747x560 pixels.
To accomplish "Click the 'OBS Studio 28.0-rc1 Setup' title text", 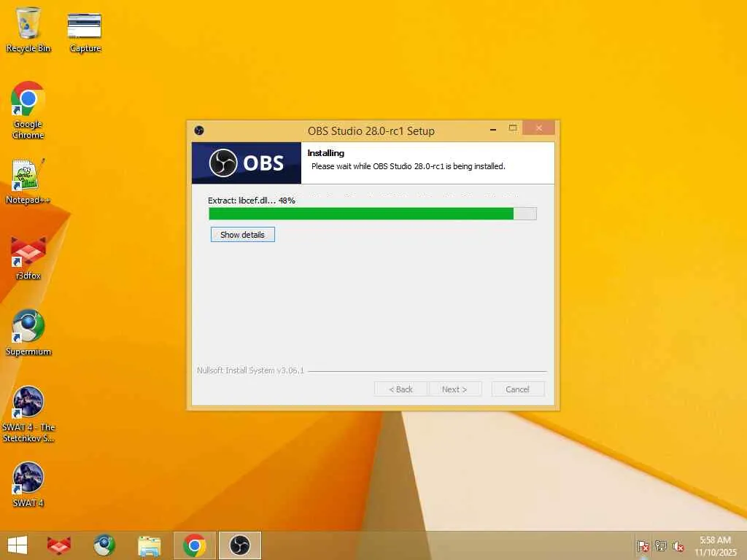I will pyautogui.click(x=371, y=131).
